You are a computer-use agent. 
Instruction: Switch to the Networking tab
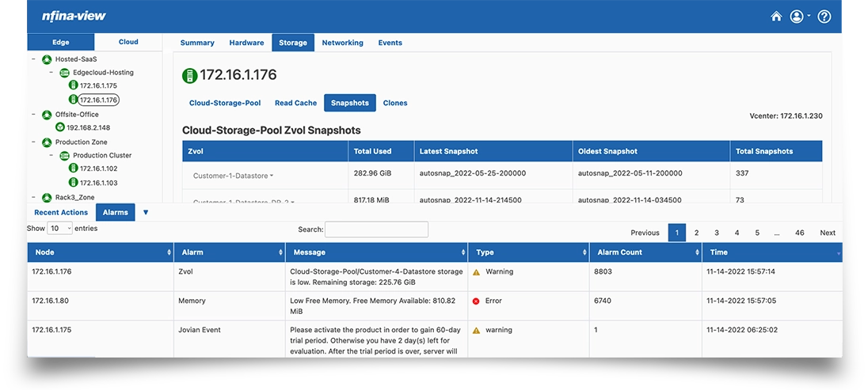pyautogui.click(x=342, y=43)
